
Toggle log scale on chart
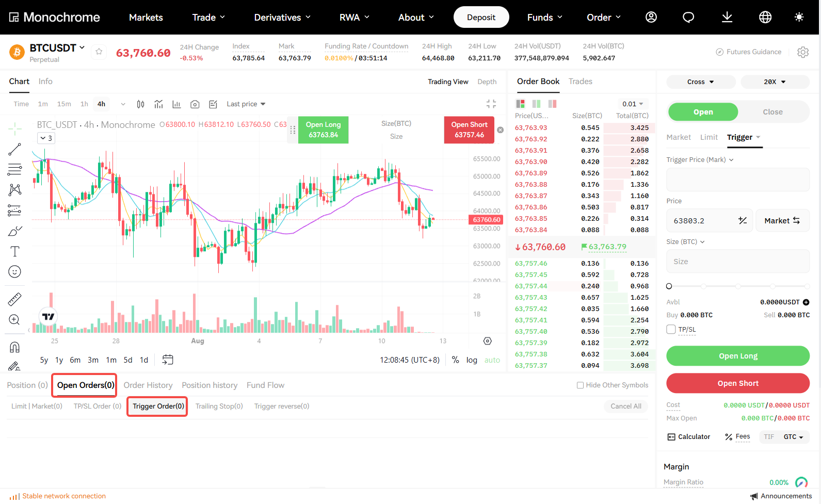[x=472, y=360]
